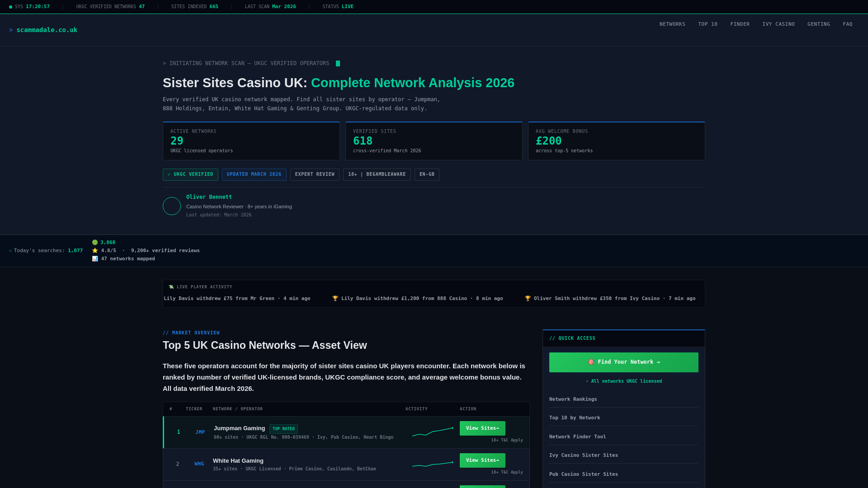Screen dimensions: 868x488
Task: Open the GENTING nav item
Action: coord(819,24)
